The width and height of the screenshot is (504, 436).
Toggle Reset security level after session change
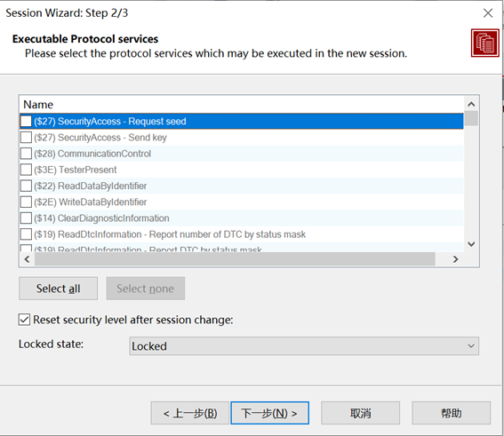pos(24,320)
